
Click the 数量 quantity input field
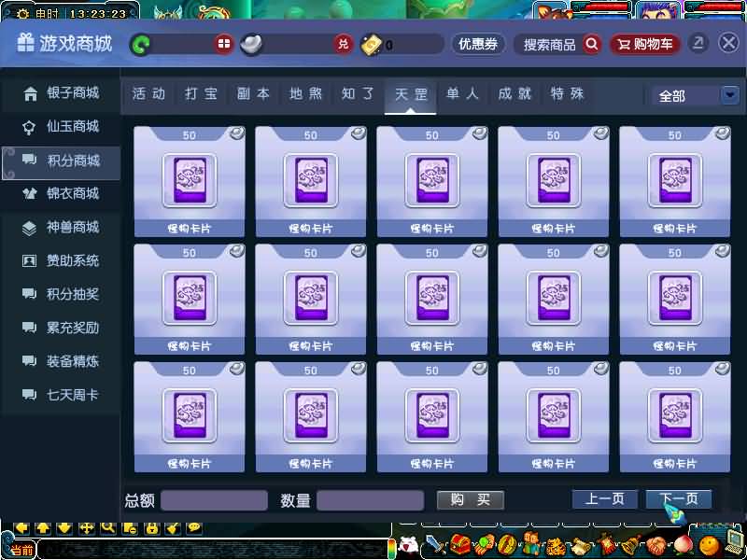click(371, 500)
